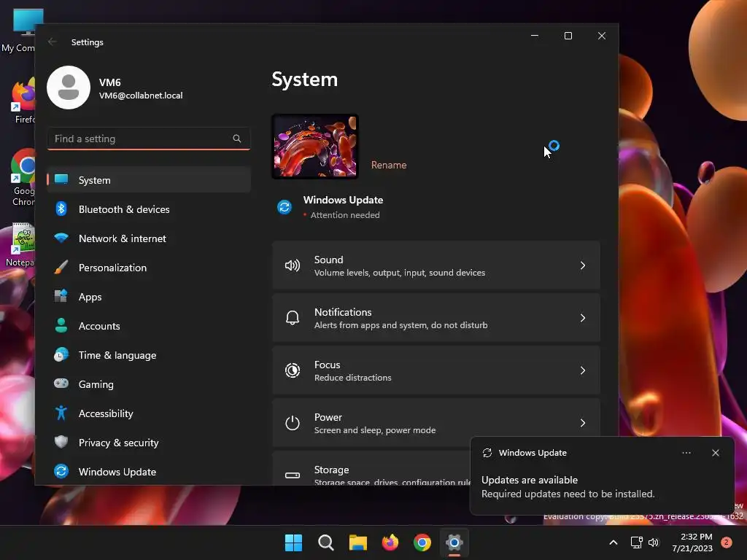Screen dimensions: 747x560
Task: Open File Explorer from the taskbar
Action: (x=357, y=542)
